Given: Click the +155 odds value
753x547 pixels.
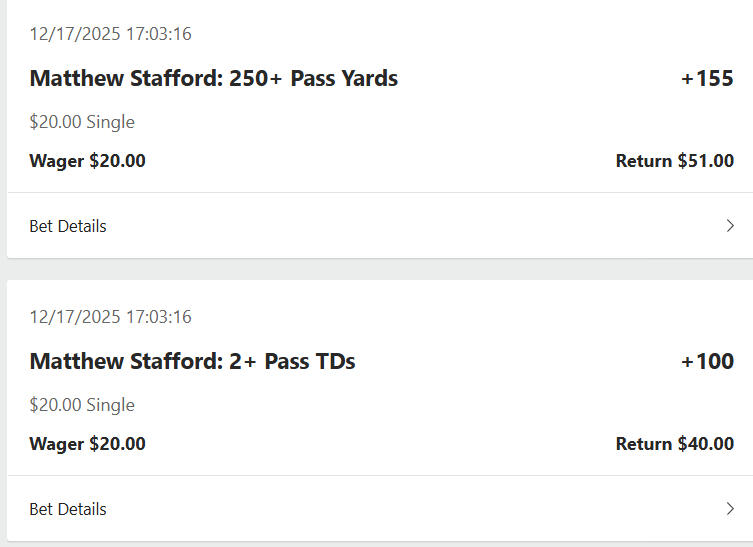Looking at the screenshot, I should tap(707, 78).
